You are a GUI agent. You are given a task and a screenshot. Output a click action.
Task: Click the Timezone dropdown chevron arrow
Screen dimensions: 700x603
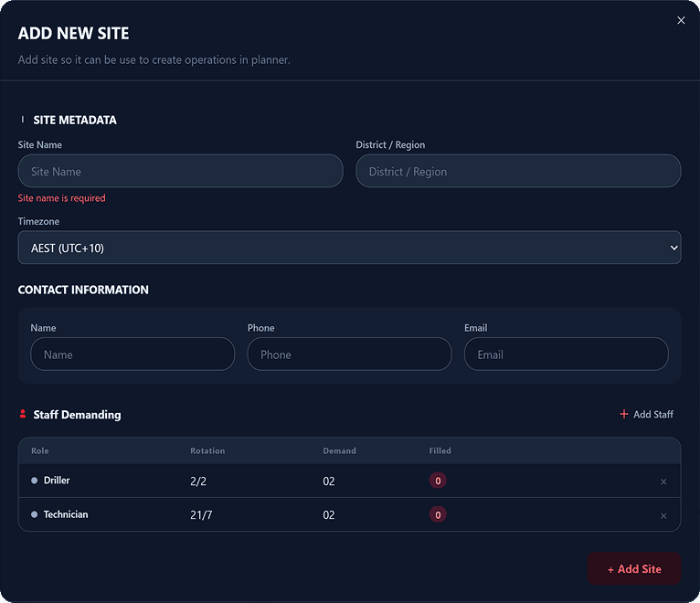coord(673,248)
